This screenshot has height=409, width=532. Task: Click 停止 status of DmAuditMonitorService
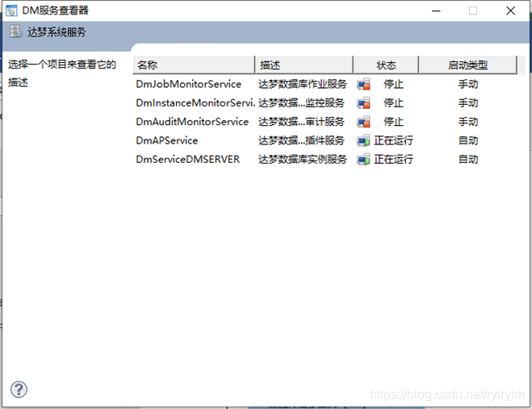coord(393,122)
